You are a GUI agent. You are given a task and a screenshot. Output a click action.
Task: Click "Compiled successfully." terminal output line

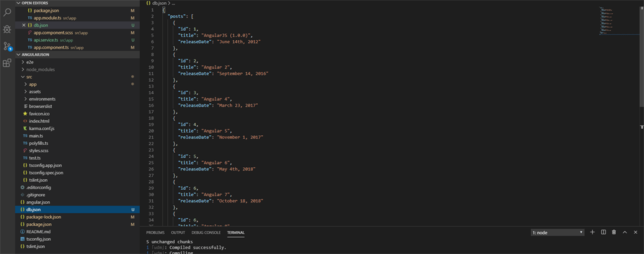pos(198,248)
